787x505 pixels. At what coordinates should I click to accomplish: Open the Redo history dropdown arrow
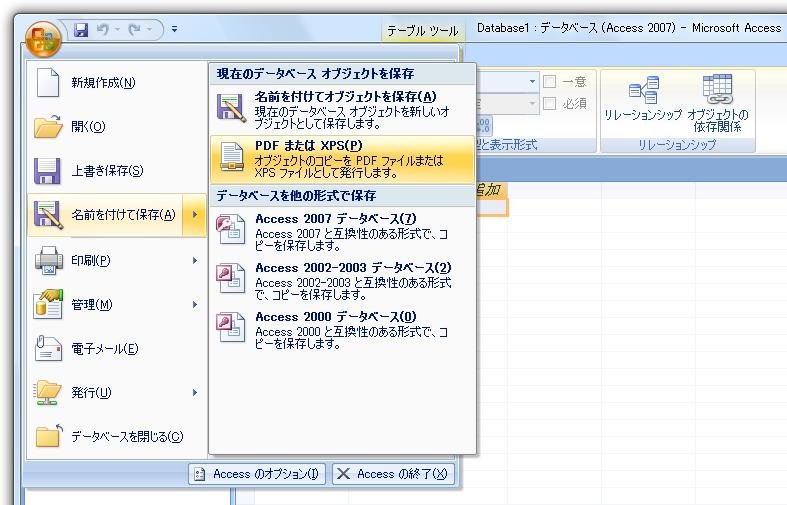(x=150, y=30)
